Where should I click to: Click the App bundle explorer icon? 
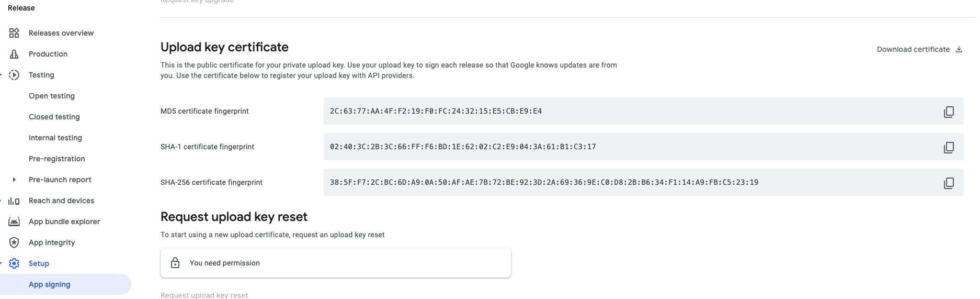pyautogui.click(x=14, y=222)
